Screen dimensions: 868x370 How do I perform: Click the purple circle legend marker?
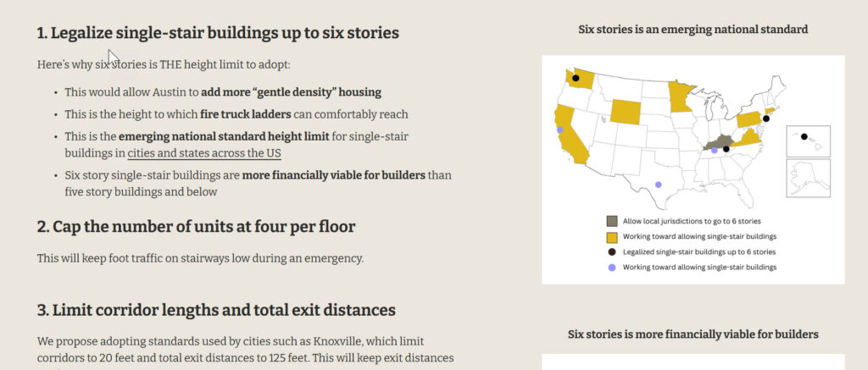pos(611,268)
